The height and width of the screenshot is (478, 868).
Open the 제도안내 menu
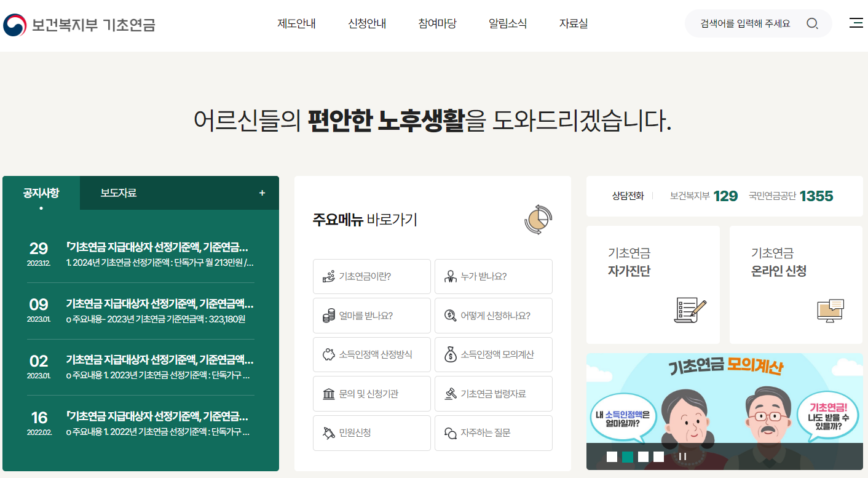(296, 24)
